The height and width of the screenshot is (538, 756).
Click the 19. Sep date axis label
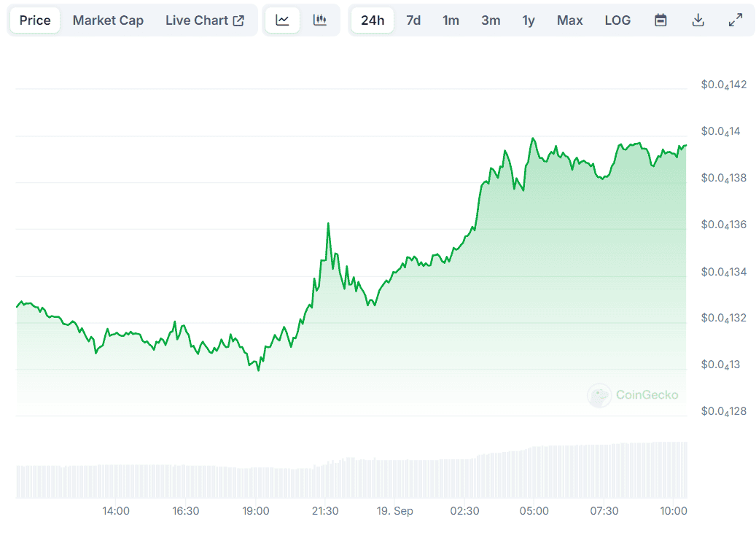[x=395, y=511]
